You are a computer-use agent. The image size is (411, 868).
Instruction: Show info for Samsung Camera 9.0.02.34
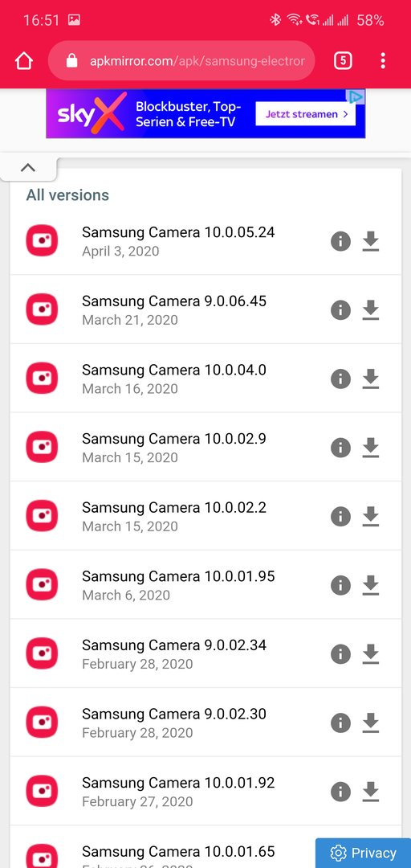point(340,654)
